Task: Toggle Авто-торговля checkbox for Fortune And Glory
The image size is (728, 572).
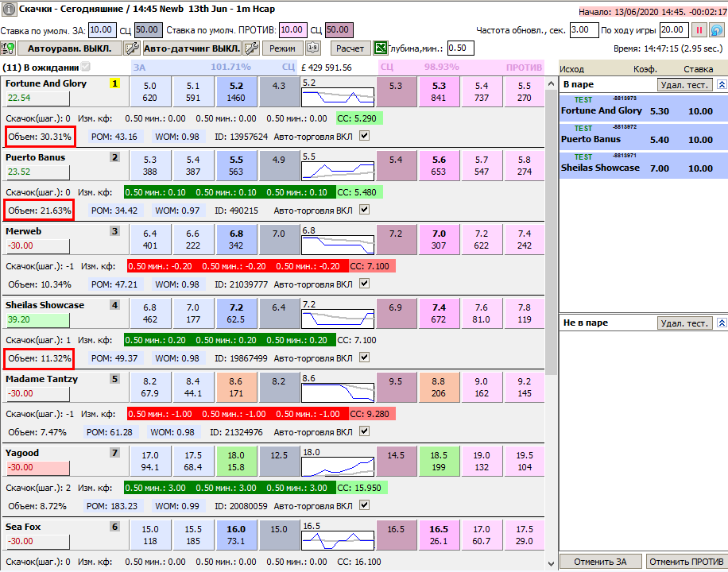Action: [365, 136]
